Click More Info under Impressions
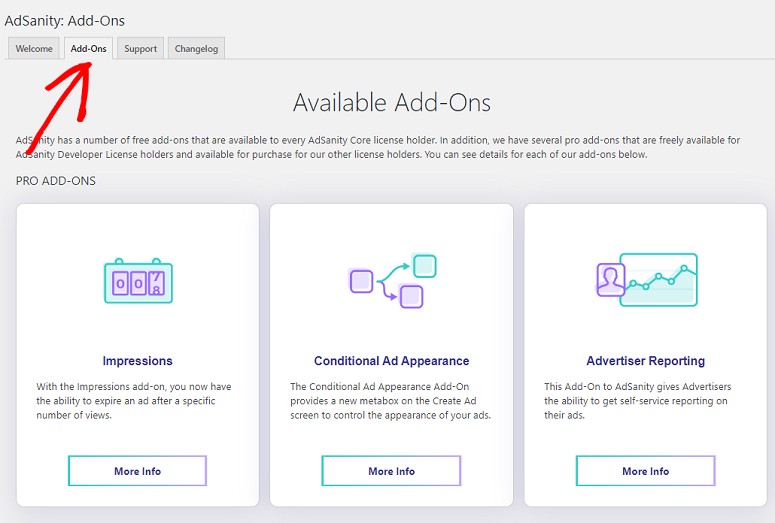Screen dimensions: 775x523 (137, 471)
